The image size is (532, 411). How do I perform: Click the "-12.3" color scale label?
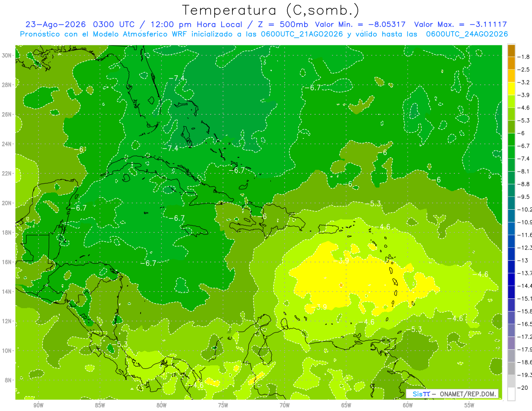pos(524,247)
